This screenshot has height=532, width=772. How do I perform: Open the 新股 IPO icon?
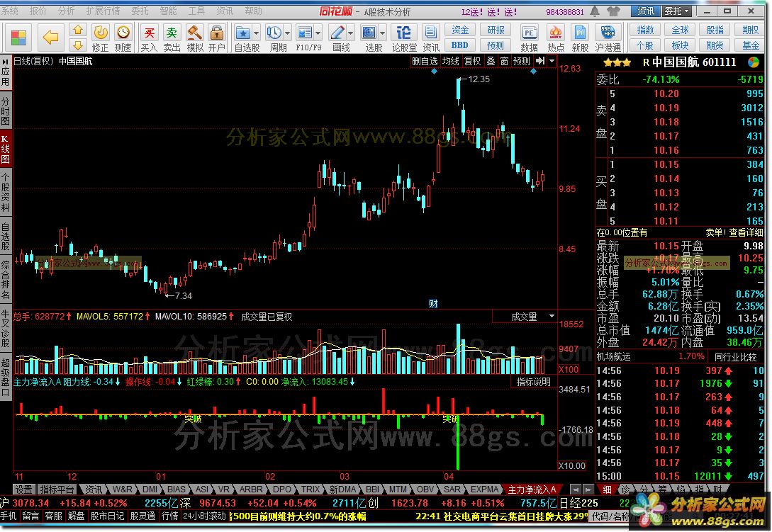[580, 38]
